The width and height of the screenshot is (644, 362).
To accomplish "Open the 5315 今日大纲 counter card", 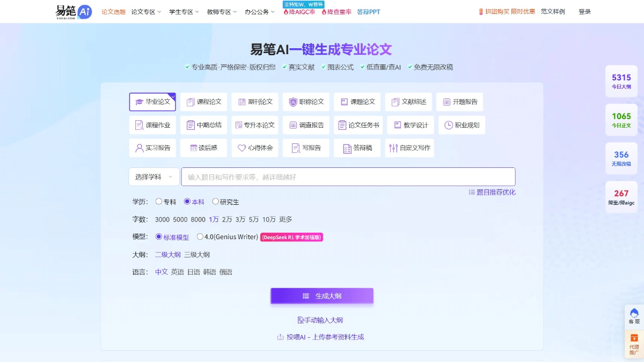I will (621, 82).
